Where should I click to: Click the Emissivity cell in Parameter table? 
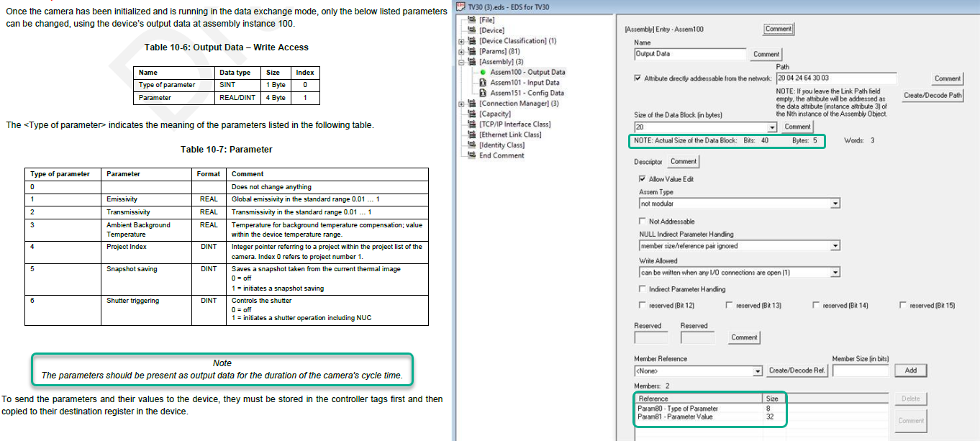click(x=148, y=199)
